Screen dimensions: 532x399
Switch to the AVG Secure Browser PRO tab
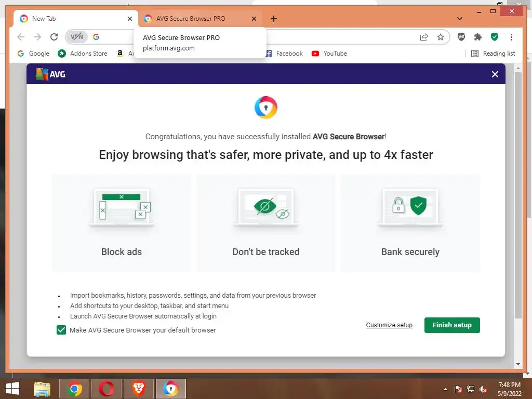200,19
